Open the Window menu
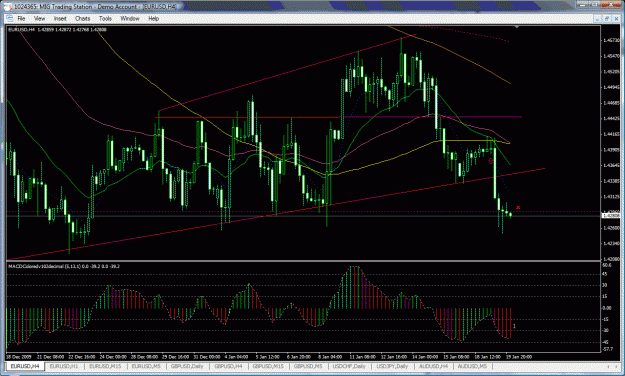 (x=130, y=18)
